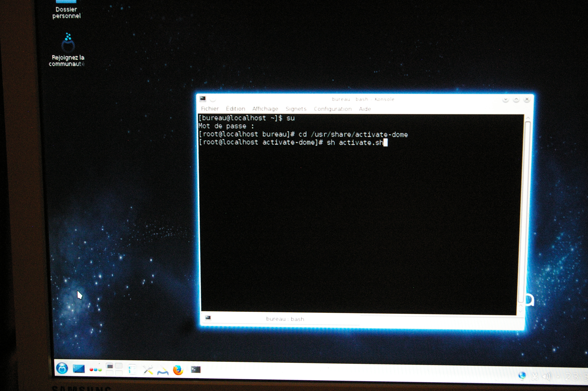The height and width of the screenshot is (391, 588).
Task: Open the activities three-dot icon
Action: [96, 369]
